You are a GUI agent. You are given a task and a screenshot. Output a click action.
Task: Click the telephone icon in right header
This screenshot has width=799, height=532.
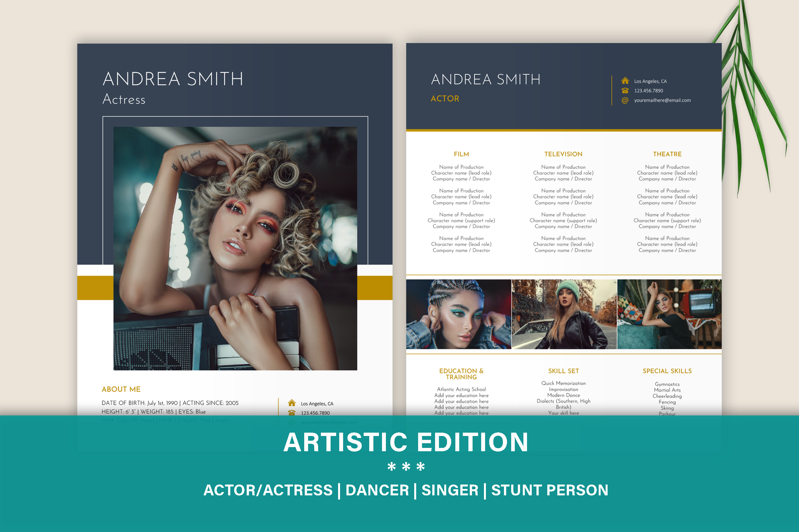point(625,90)
